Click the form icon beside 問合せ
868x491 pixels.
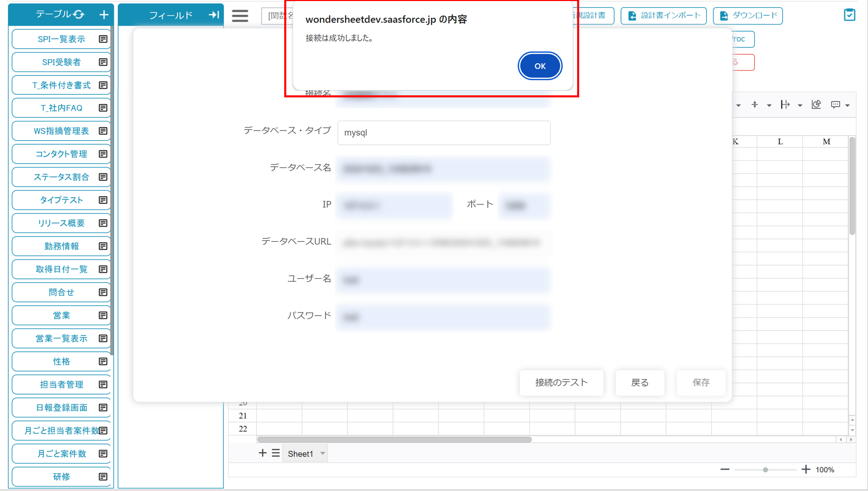point(103,292)
